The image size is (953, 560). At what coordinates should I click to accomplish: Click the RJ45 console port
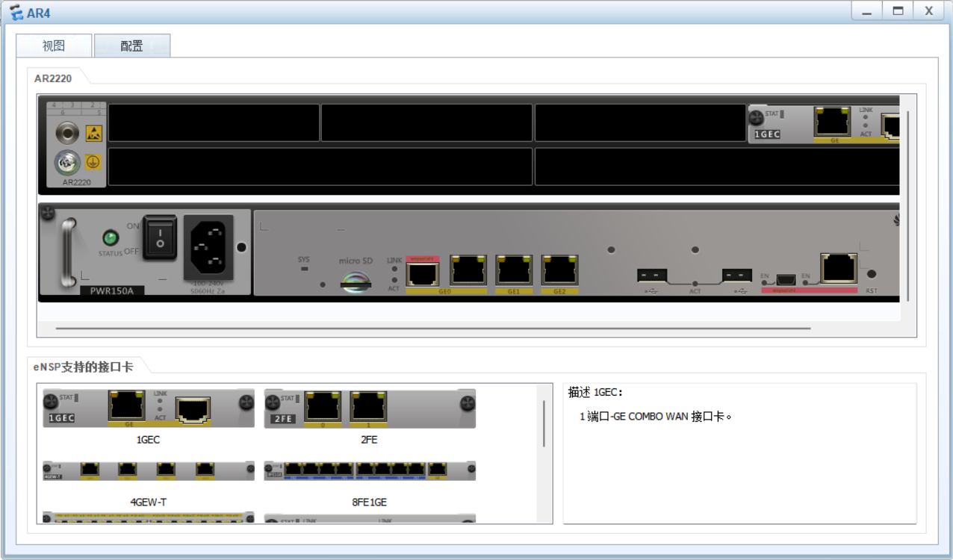click(x=838, y=268)
